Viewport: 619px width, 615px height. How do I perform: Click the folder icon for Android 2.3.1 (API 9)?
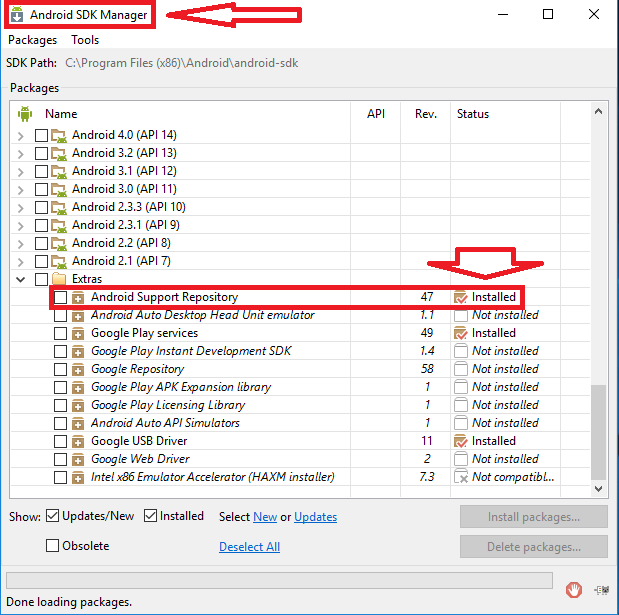[x=59, y=225]
